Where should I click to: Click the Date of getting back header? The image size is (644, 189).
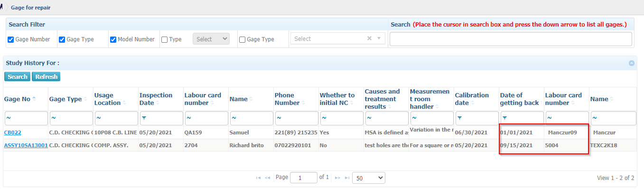522,99
